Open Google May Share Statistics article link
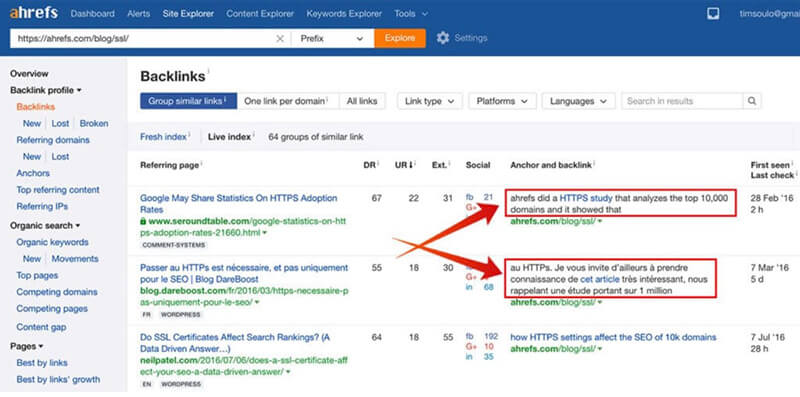800x397 pixels. tap(239, 204)
